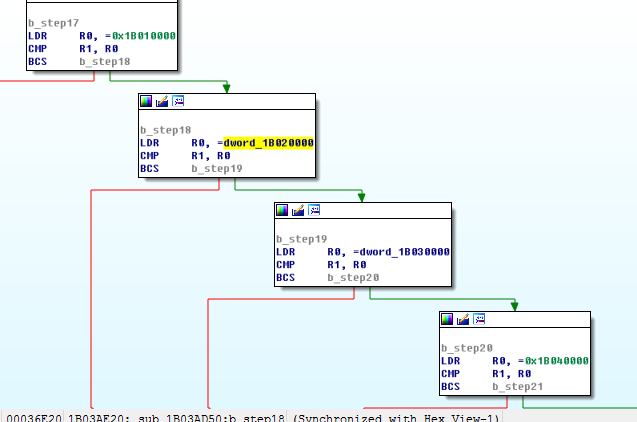
Task: Select operand dword_1B030000 in b_step19
Action: click(x=405, y=252)
